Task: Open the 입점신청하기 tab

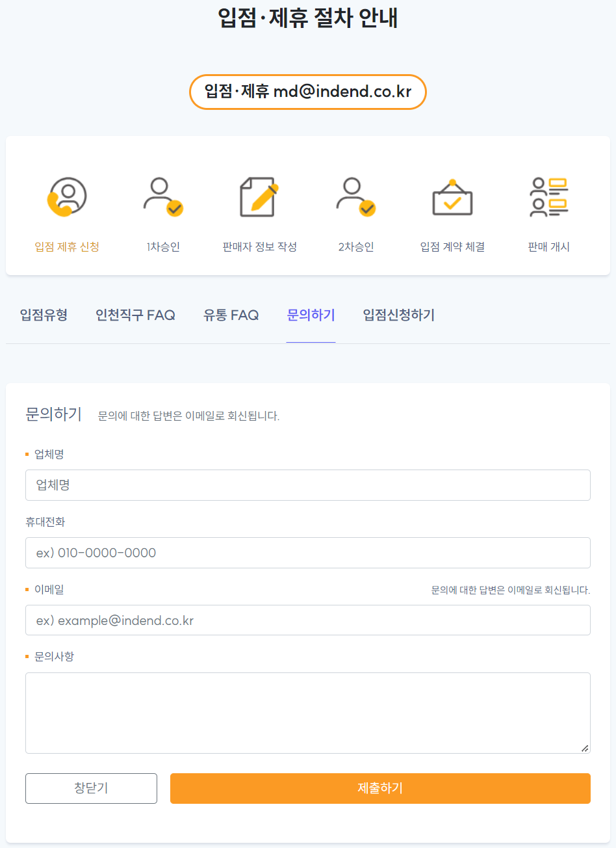Action: click(398, 315)
